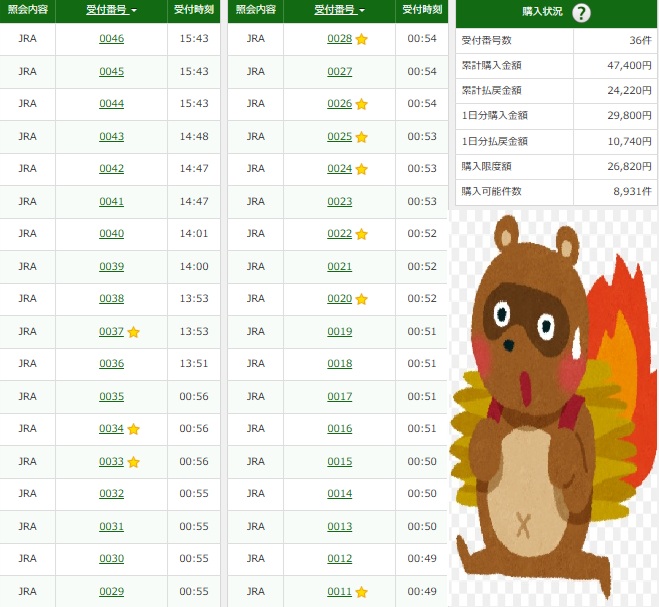Sort by 受付番号 in the middle table header
This screenshot has width=659, height=607.
tap(339, 9)
